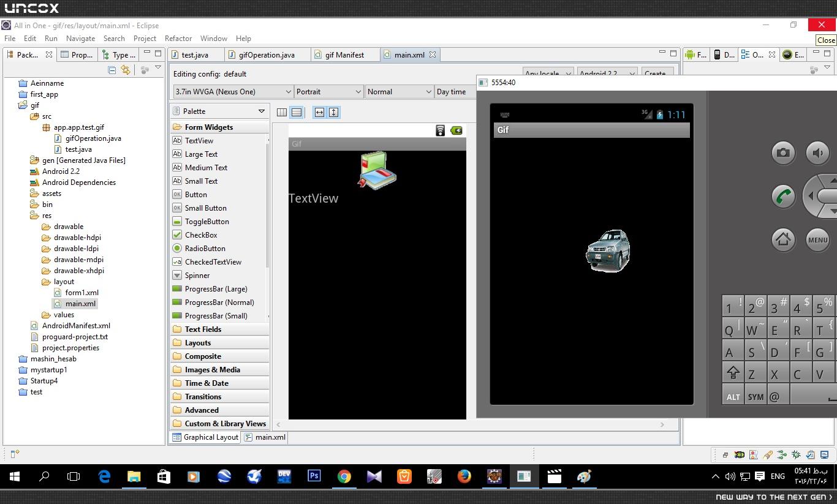Click the emulator MENU button

click(817, 239)
